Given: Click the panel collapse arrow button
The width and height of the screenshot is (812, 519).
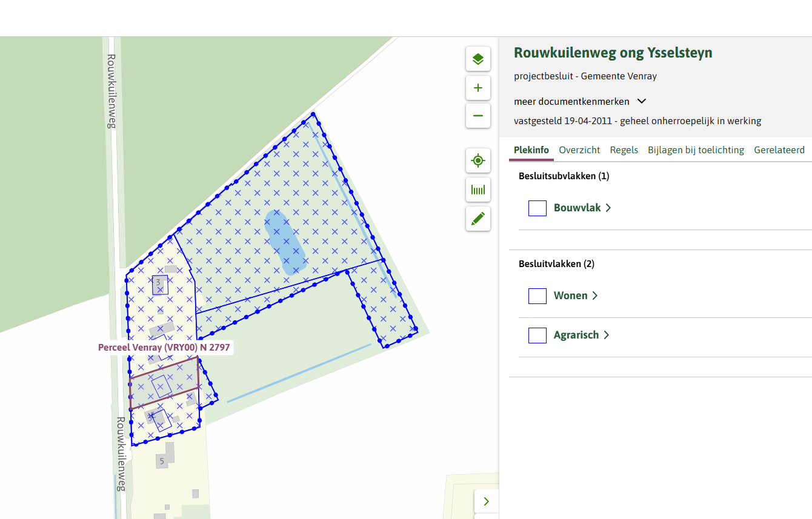Looking at the screenshot, I should coord(486,501).
